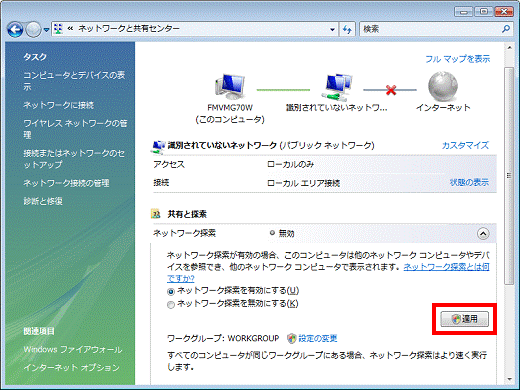Open the カスタマイズ link
This screenshot has height=390, width=520.
465,145
